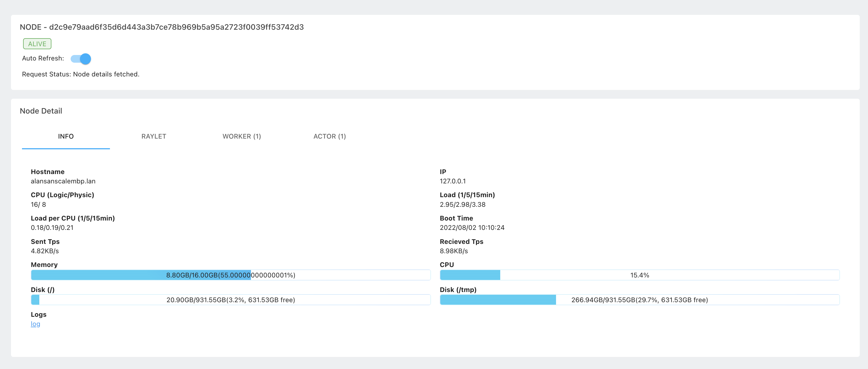Click the Request Status message
The image size is (868, 369).
point(81,74)
